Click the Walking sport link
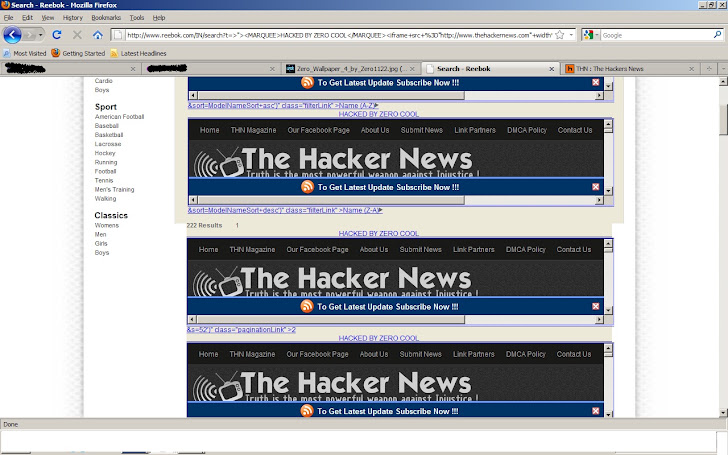The image size is (728, 455). pos(105,198)
